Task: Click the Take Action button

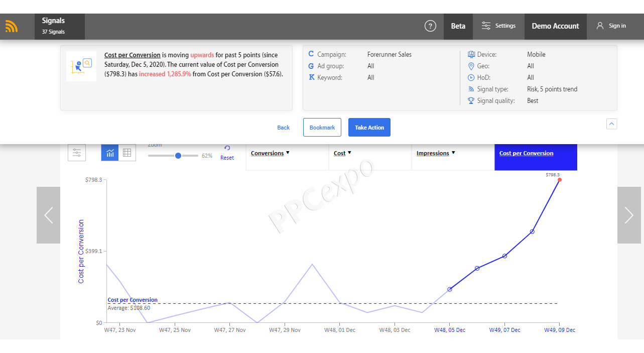Action: [x=369, y=128]
